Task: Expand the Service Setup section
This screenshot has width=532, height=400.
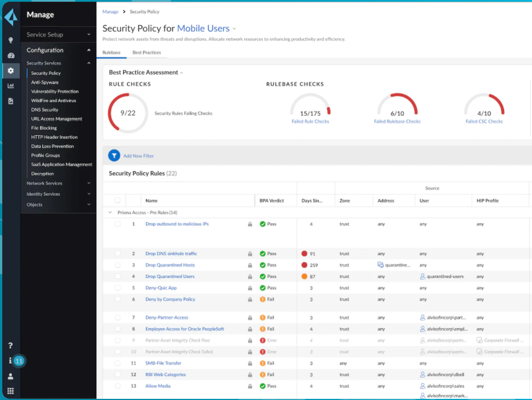Action: [x=58, y=35]
